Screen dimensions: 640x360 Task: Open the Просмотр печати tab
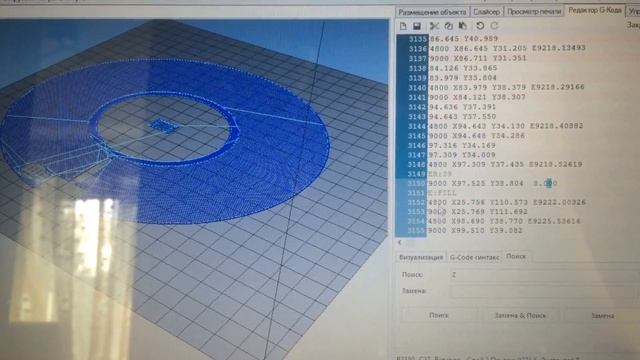point(534,11)
